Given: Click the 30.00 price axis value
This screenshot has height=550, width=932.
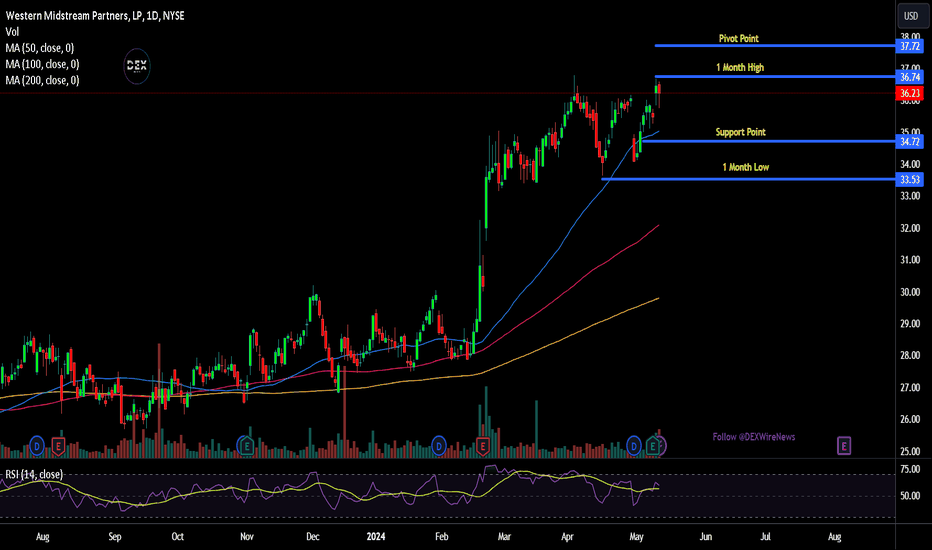Looking at the screenshot, I should (x=910, y=292).
